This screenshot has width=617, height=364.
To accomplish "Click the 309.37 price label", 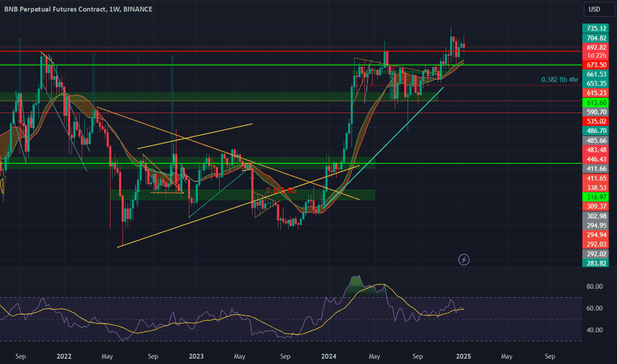I will point(596,206).
